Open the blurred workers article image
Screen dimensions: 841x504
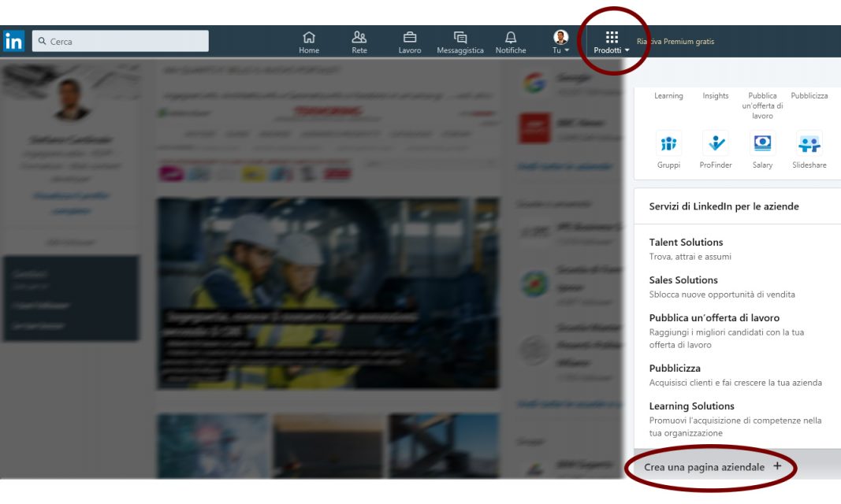(327, 291)
